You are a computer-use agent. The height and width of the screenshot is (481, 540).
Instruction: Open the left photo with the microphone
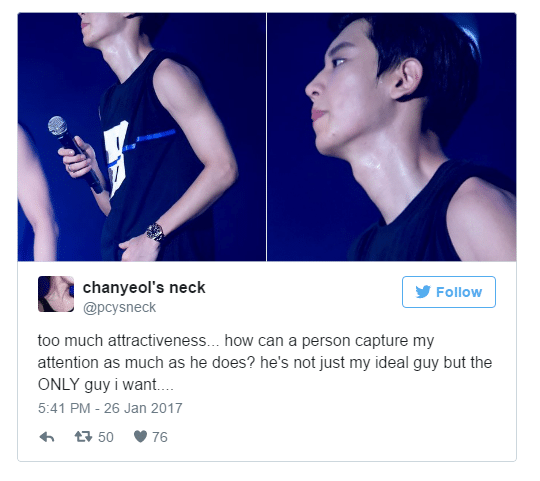tap(142, 137)
